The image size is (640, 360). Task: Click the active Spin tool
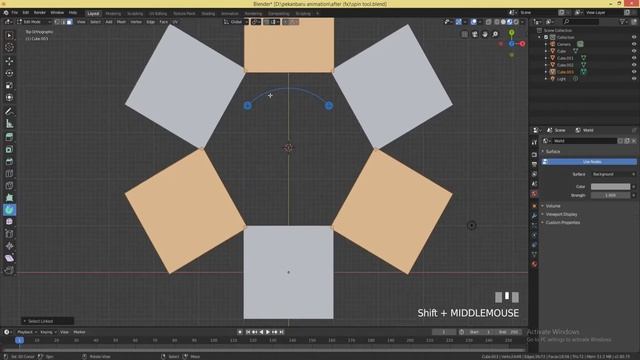[x=9, y=210]
